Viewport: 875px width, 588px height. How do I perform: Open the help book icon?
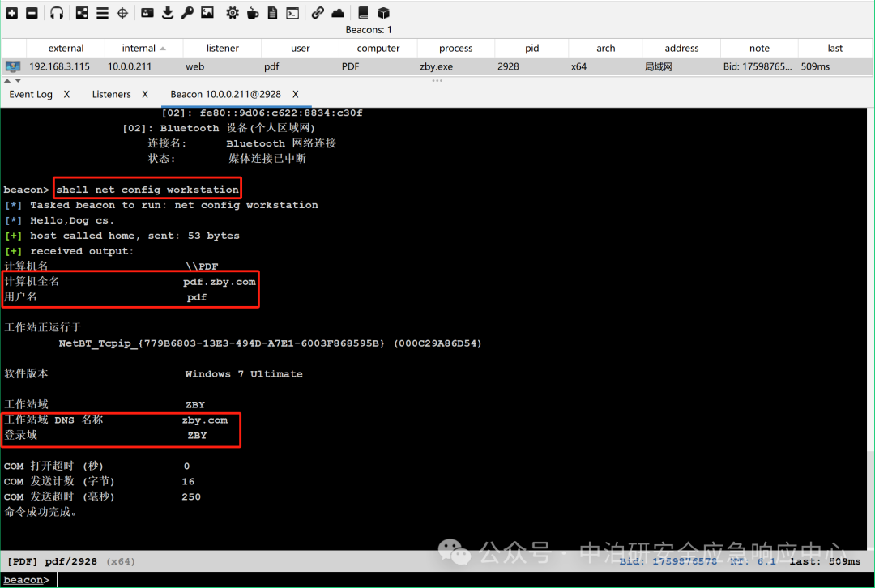coord(363,12)
